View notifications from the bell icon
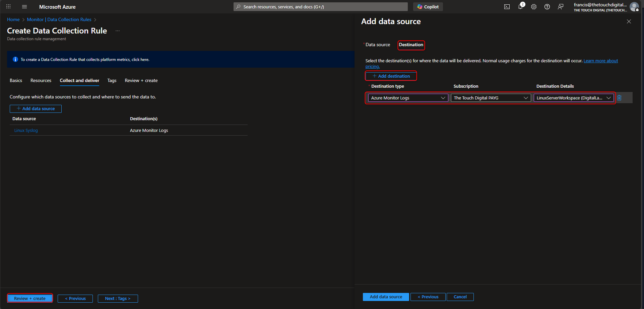Image resolution: width=644 pixels, height=309 pixels. [520, 7]
